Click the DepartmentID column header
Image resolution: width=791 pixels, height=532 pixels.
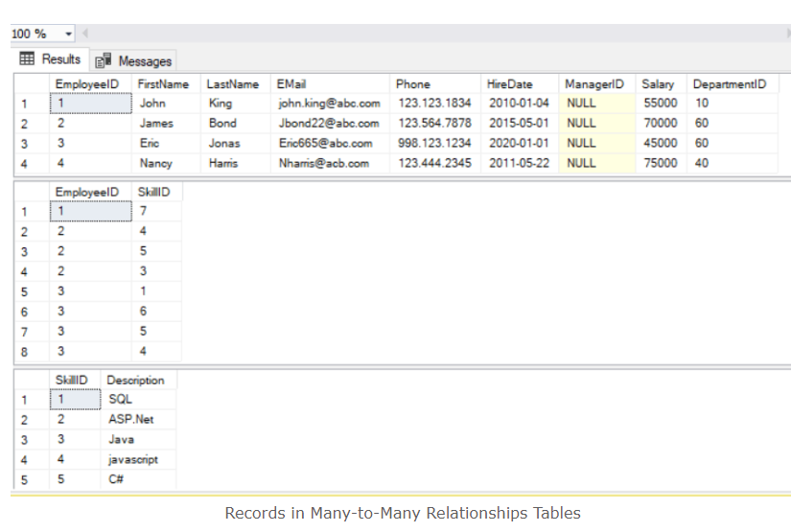click(x=729, y=84)
